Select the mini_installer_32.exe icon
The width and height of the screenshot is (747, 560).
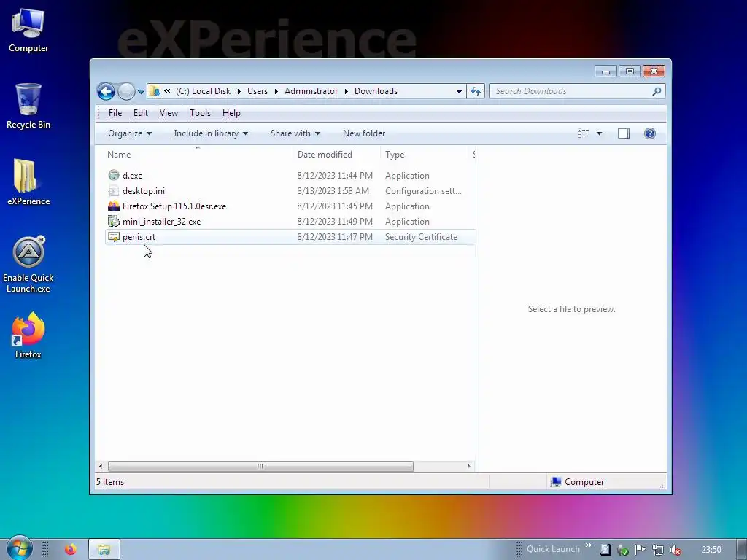coord(113,222)
